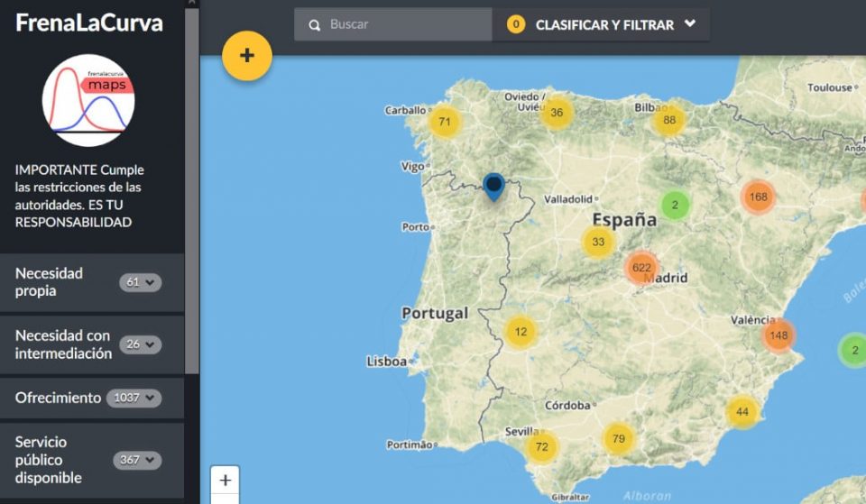This screenshot has height=504, width=866.
Task: Open the 148 cluster at València
Action: [x=778, y=335]
